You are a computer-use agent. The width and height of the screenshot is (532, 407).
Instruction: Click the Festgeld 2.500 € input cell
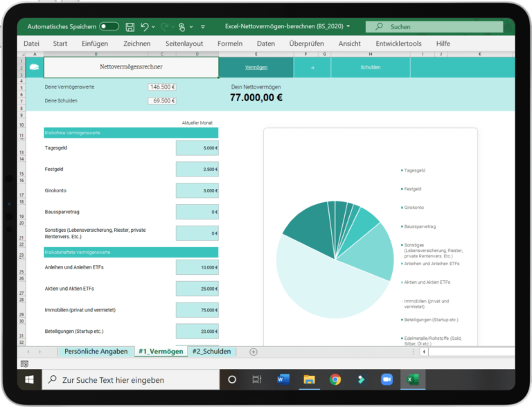tap(197, 170)
